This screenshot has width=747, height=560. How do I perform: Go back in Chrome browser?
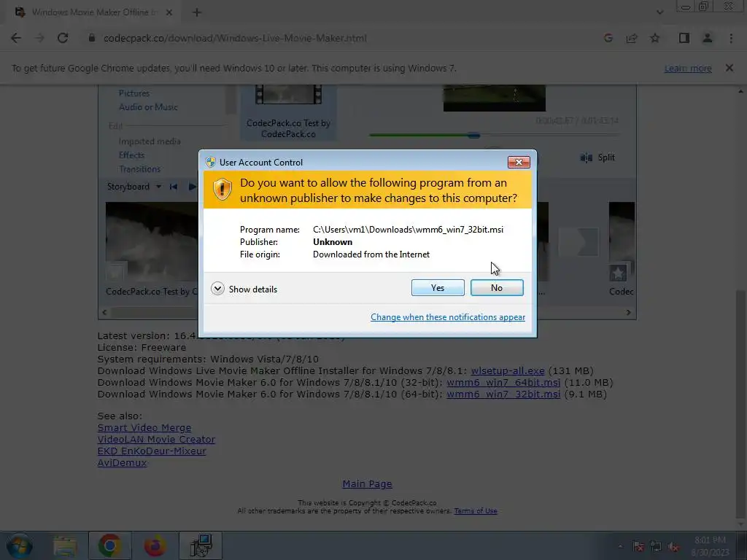(x=16, y=38)
